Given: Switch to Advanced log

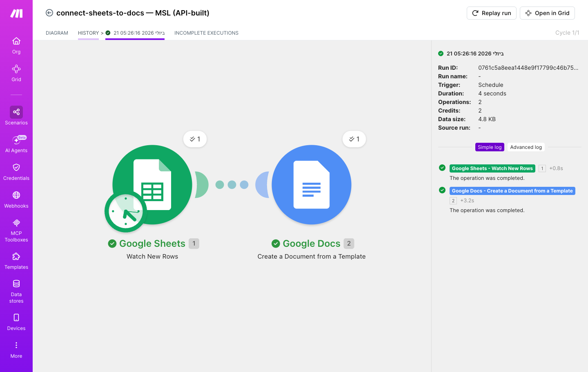Looking at the screenshot, I should pyautogui.click(x=526, y=147).
